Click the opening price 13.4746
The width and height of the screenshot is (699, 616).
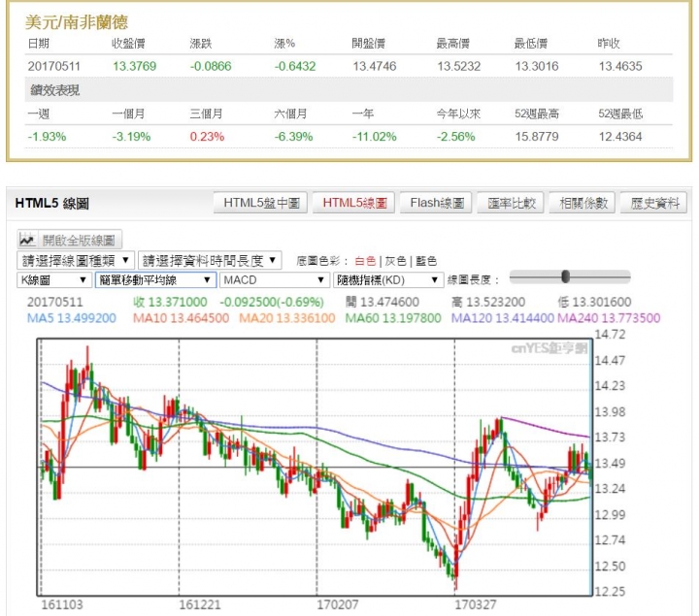pos(375,66)
